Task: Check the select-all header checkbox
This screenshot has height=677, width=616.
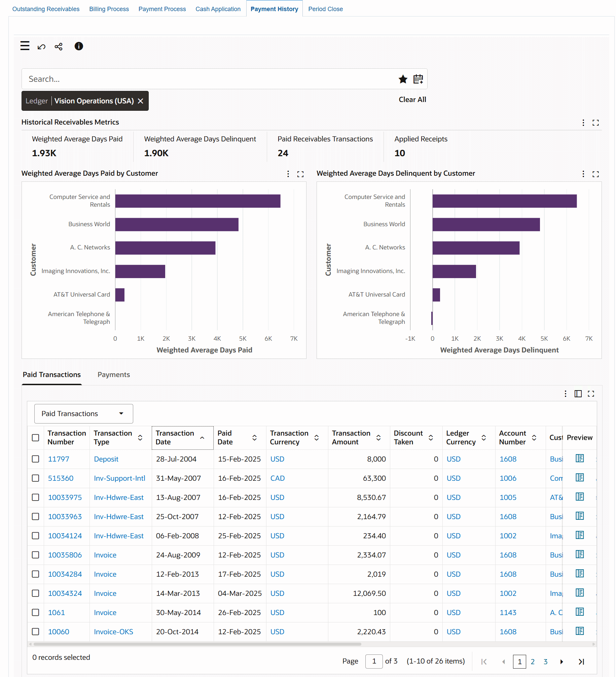Action: [35, 438]
